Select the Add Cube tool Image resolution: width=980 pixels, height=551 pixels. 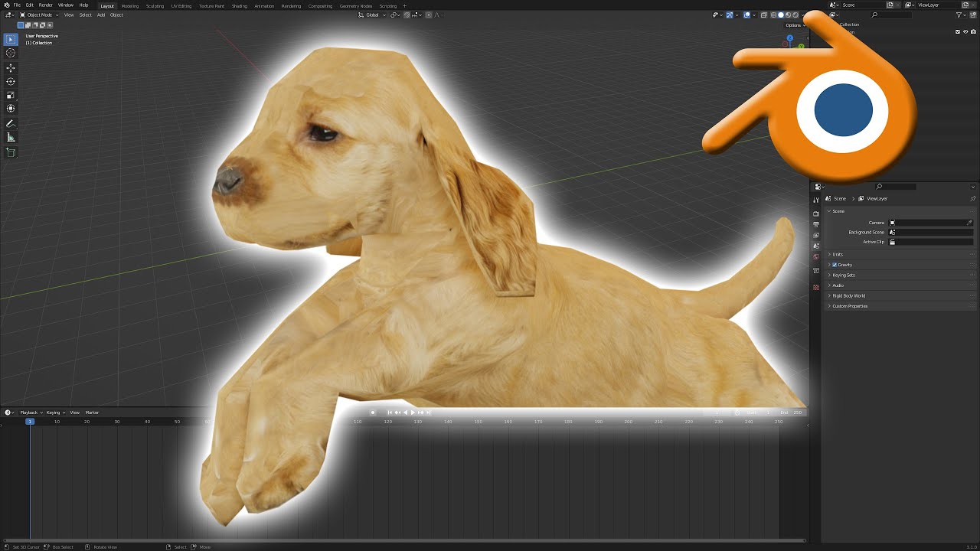point(11,152)
